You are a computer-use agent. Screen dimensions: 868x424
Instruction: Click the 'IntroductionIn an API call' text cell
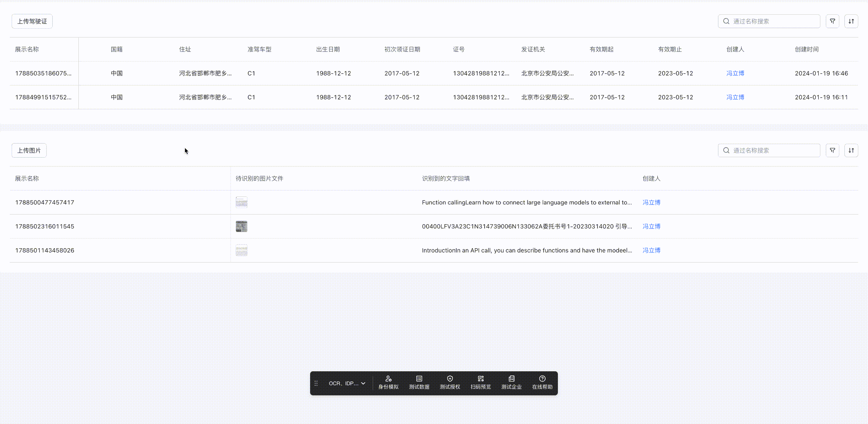point(527,250)
